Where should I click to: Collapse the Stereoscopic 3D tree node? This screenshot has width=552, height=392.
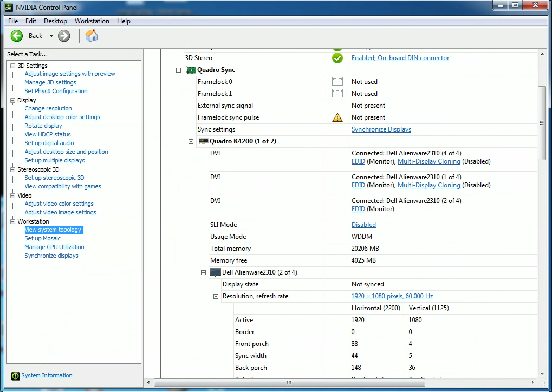pos(12,169)
